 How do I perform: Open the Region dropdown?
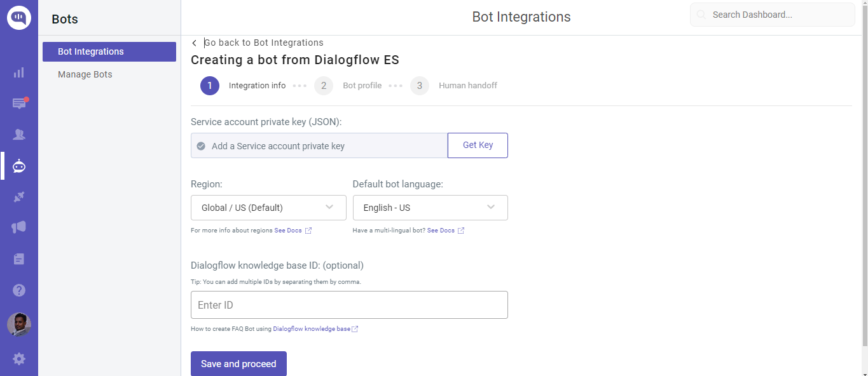pos(268,208)
